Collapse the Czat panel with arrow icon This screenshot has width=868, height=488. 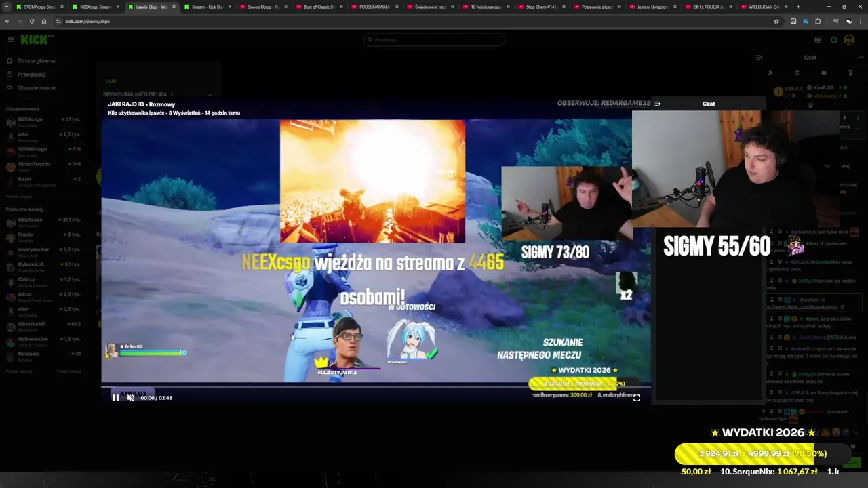click(759, 58)
